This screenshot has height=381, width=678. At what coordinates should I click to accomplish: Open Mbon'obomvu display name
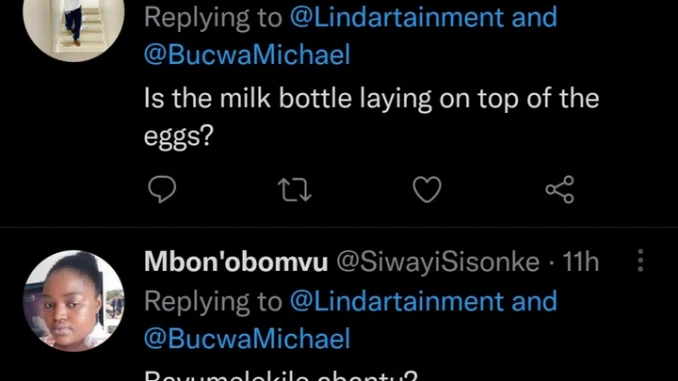[236, 262]
